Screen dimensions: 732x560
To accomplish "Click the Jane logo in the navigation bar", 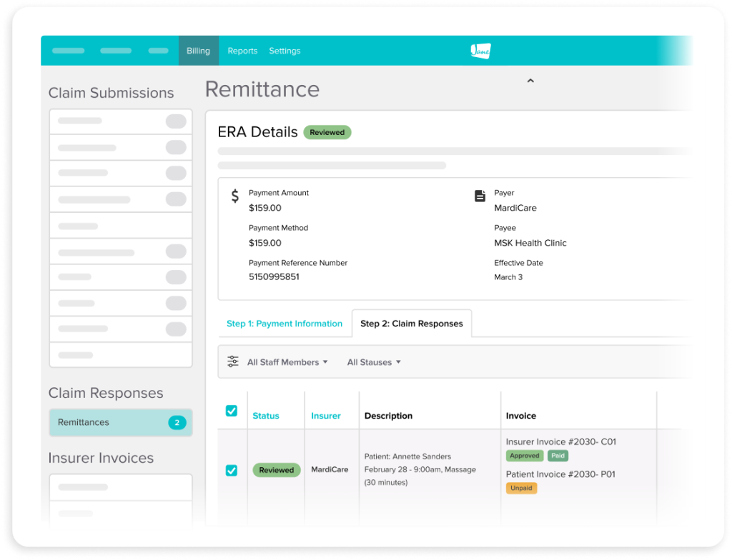I will [x=480, y=50].
